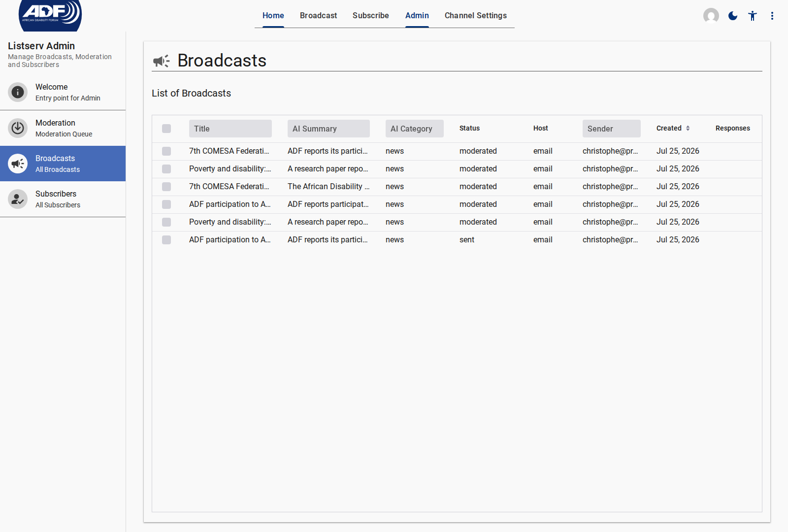Screen dimensions: 788x532
Task: Open the three-dot more menu
Action: [x=772, y=16]
